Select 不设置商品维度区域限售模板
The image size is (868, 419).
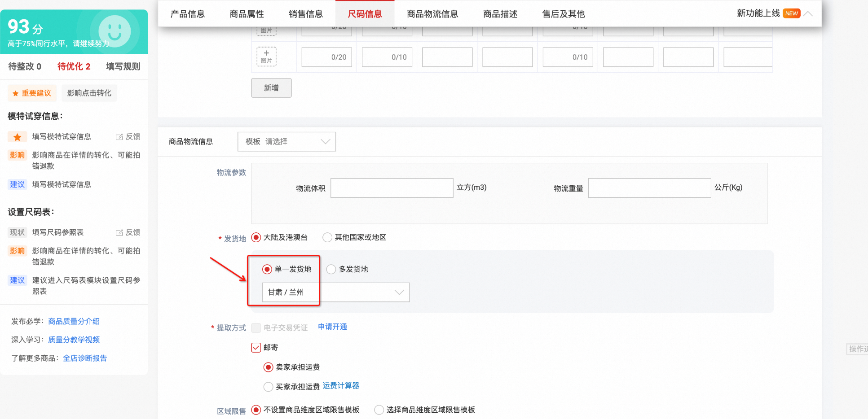(256, 410)
